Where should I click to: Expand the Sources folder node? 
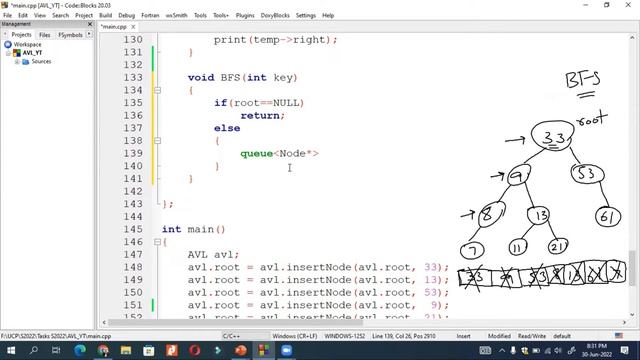[x=17, y=62]
